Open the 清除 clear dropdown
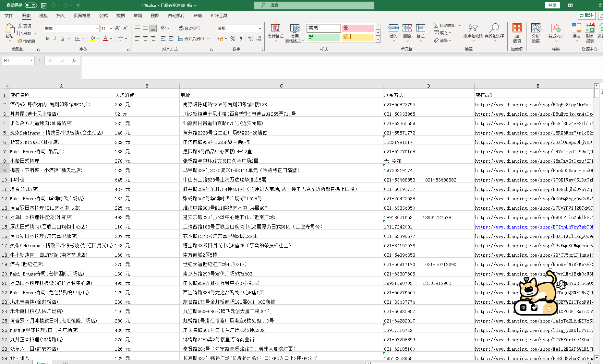This screenshot has height=364, width=603. click(x=450, y=41)
